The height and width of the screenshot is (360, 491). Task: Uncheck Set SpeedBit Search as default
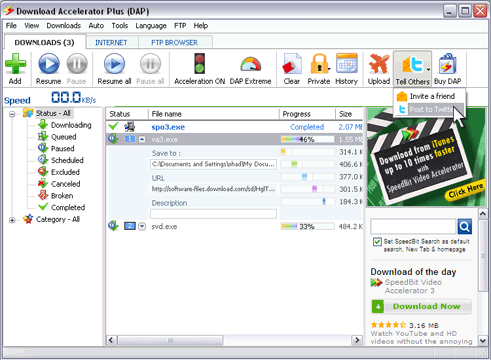[x=377, y=242]
